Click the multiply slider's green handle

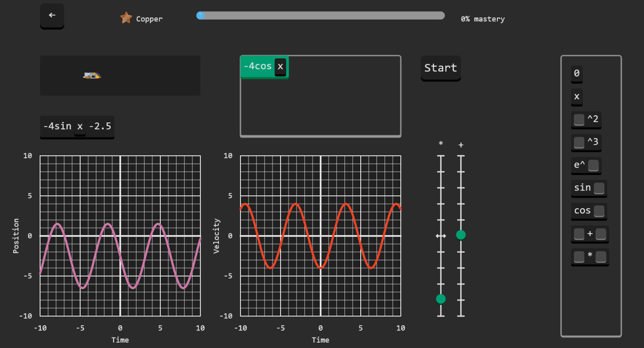coord(440,299)
